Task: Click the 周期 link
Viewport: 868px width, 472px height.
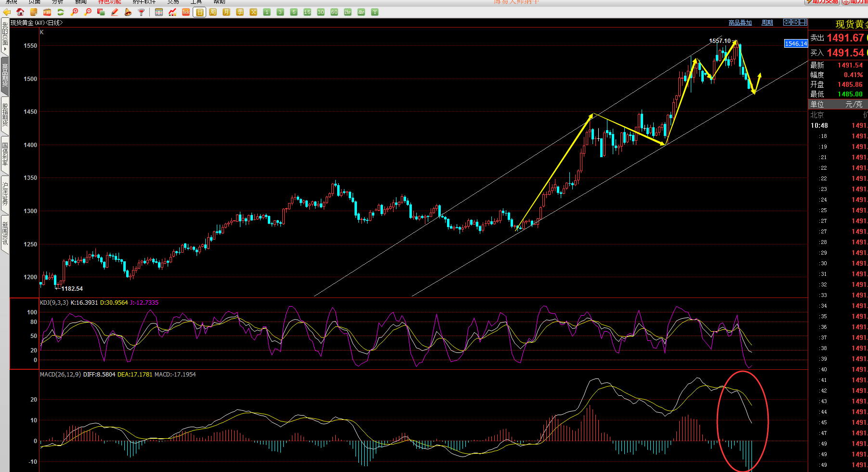Action: click(767, 23)
